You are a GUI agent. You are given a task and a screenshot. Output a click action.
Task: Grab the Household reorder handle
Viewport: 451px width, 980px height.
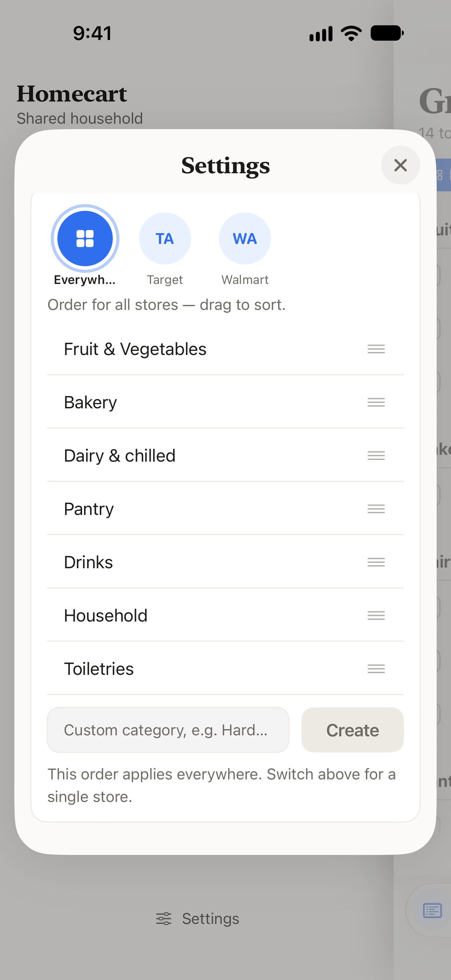[x=376, y=615]
